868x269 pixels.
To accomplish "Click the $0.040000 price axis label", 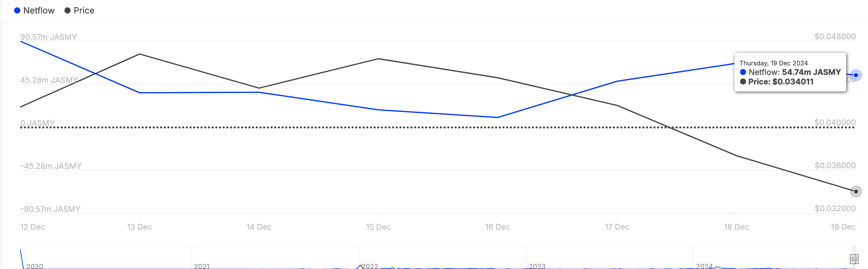I will click(x=835, y=122).
